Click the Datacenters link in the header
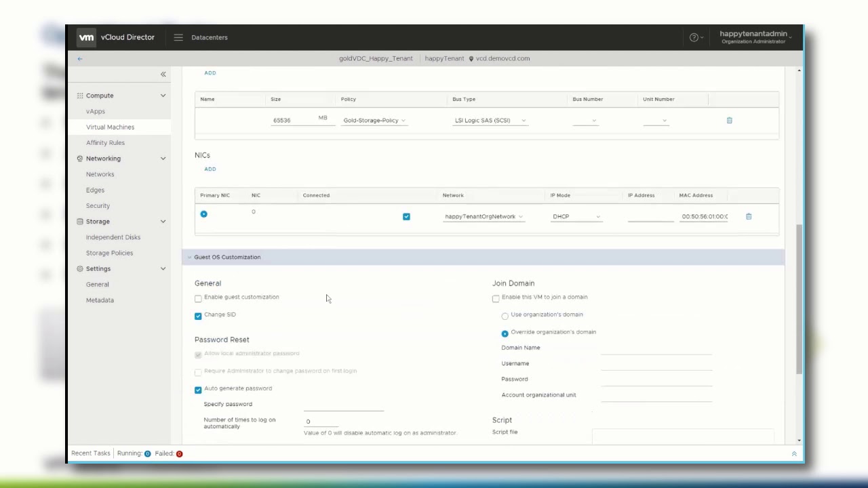The height and width of the screenshot is (488, 868). pyautogui.click(x=210, y=37)
